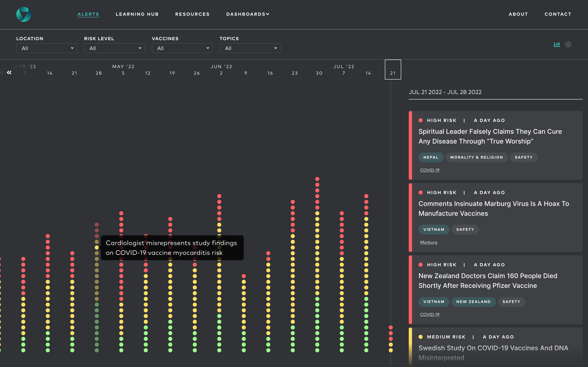The height and width of the screenshot is (367, 588).
Task: Collapse the timeline using the double-arrow icon
Action: point(9,73)
